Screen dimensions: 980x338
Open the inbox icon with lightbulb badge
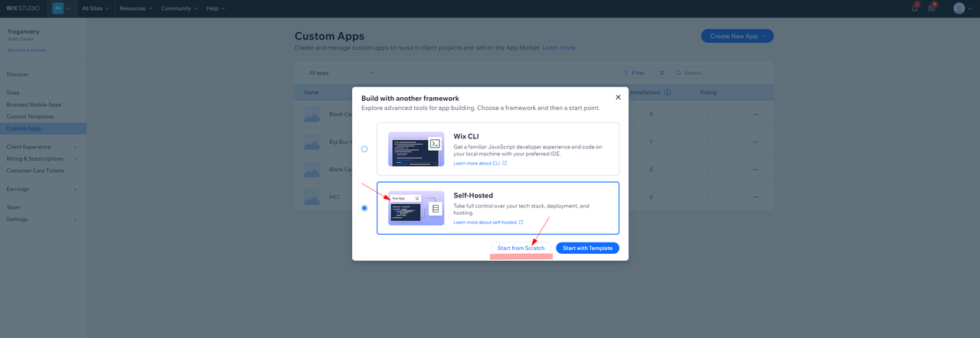(x=932, y=8)
